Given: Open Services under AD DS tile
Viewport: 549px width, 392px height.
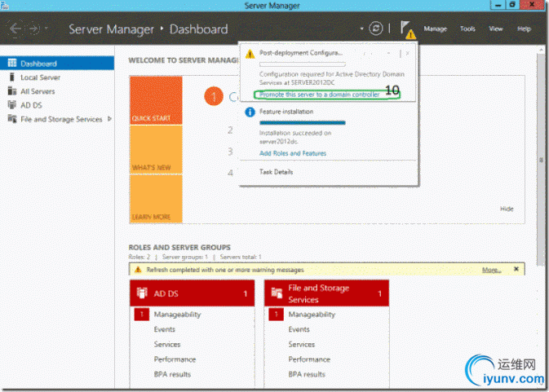Looking at the screenshot, I should coord(167,345).
